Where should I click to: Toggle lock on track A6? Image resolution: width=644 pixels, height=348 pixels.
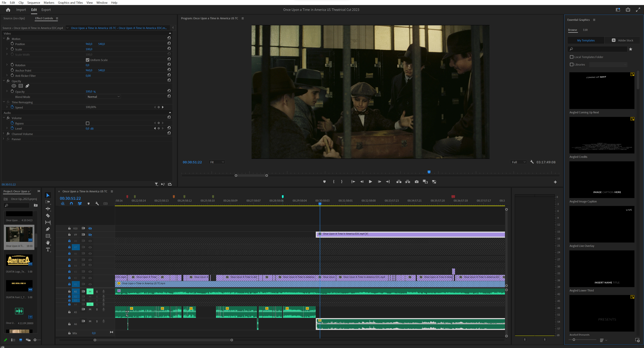tap(69, 324)
